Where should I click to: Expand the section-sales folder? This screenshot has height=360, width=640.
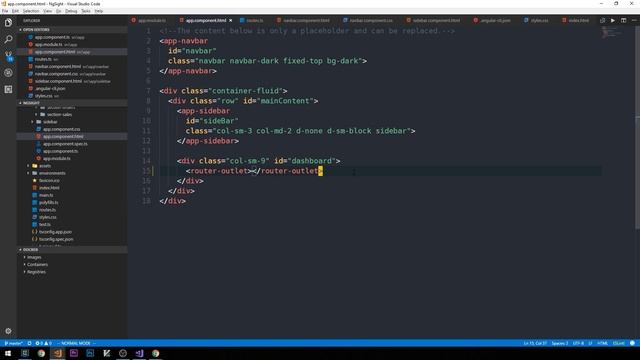pyautogui.click(x=59, y=115)
